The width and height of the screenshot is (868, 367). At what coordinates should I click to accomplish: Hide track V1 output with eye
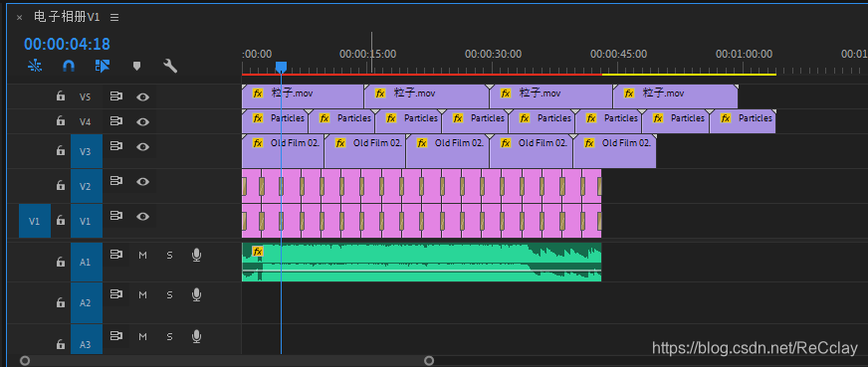tap(143, 216)
